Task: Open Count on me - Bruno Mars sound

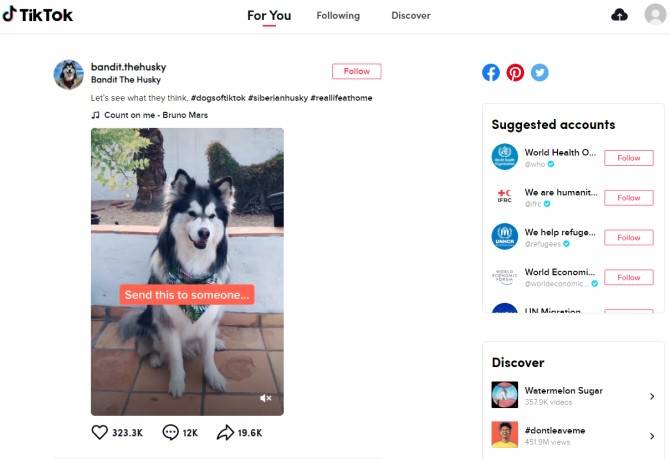Action: click(156, 115)
